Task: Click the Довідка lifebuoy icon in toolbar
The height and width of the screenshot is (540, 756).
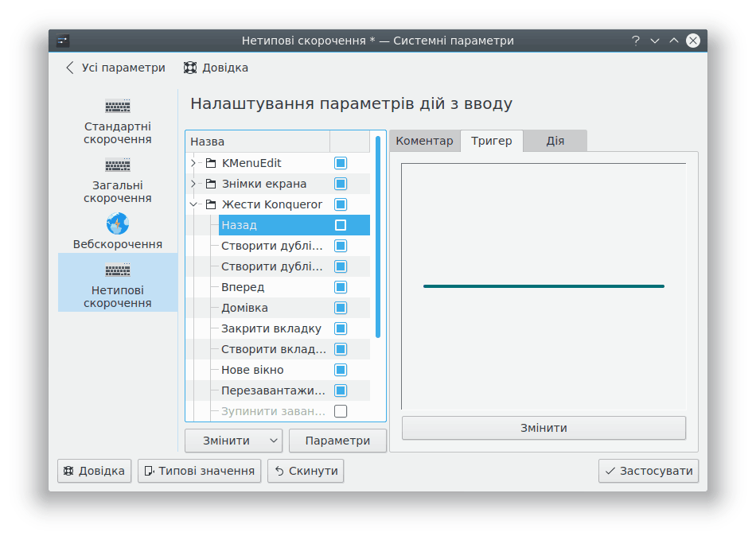Action: pyautogui.click(x=190, y=68)
